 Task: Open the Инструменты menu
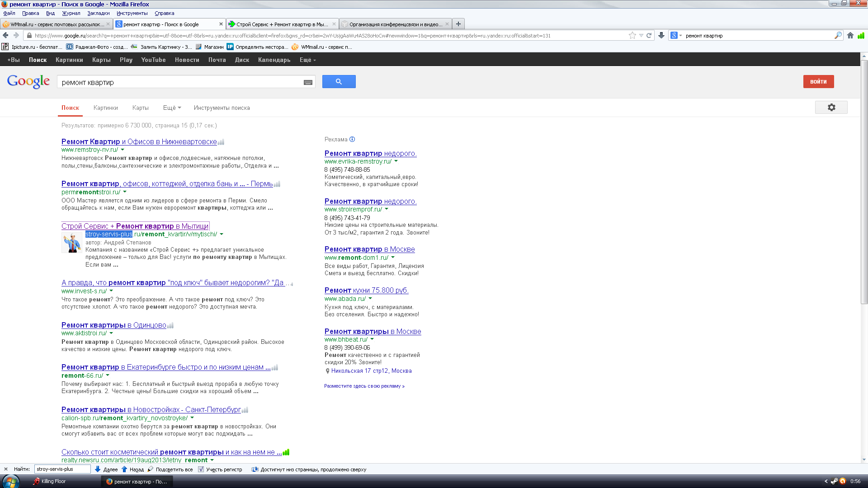[132, 13]
